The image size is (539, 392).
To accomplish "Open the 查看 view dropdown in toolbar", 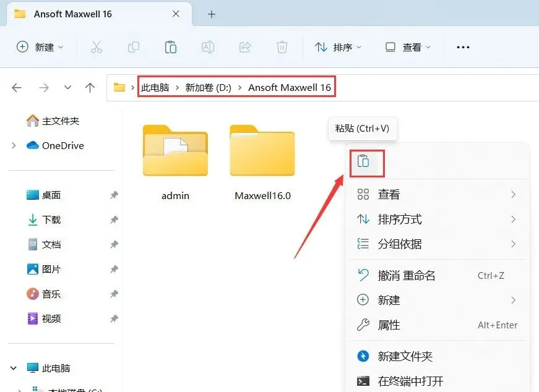I will (x=408, y=47).
